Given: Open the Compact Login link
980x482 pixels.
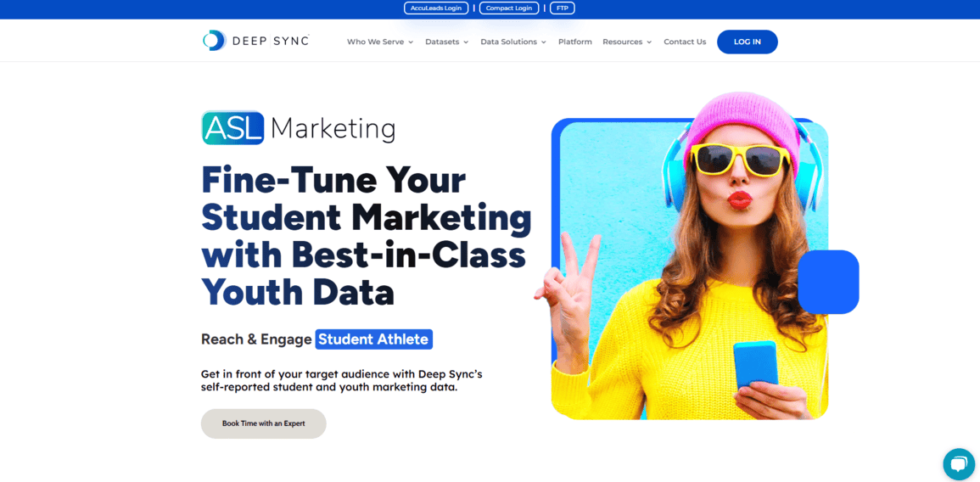Looking at the screenshot, I should (x=509, y=8).
